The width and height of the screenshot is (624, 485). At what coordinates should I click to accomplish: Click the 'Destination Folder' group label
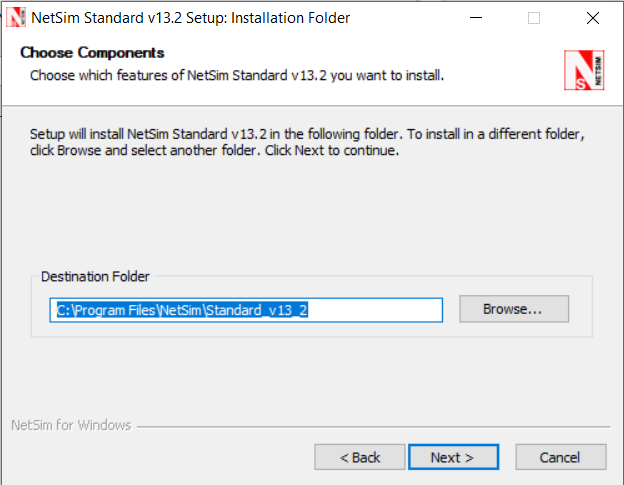point(95,276)
